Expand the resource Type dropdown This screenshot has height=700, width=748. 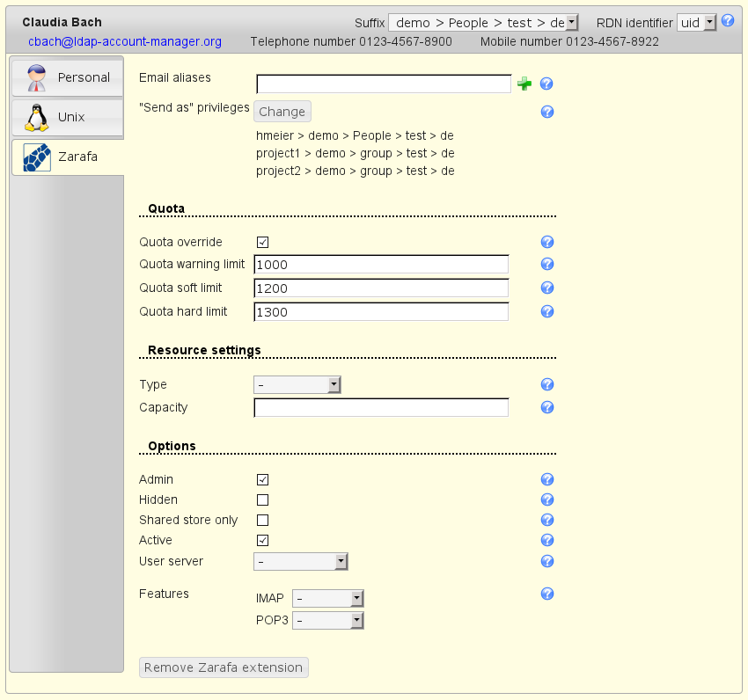[x=297, y=385]
